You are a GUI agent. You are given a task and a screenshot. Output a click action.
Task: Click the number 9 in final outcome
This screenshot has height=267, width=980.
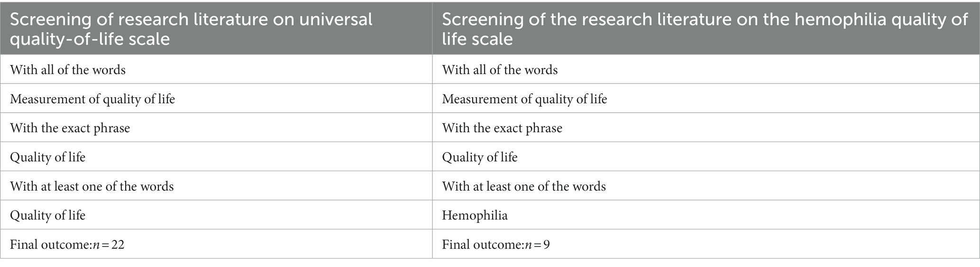pyautogui.click(x=547, y=245)
